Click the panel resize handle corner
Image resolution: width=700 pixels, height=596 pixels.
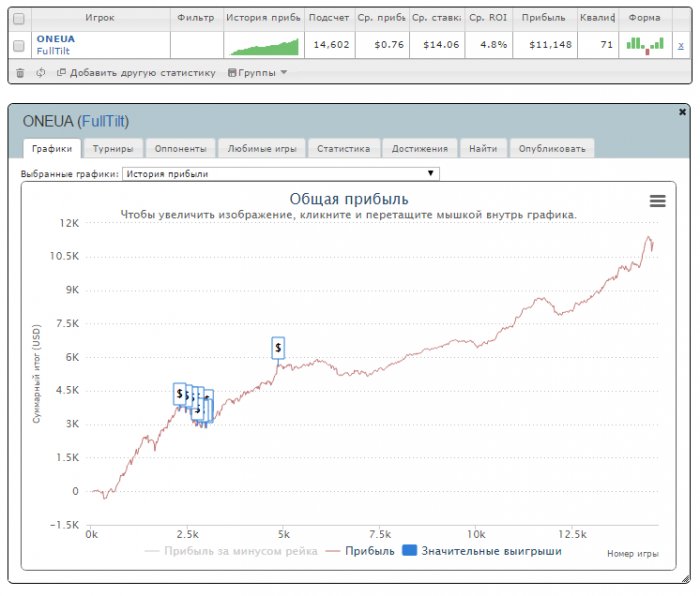pyautogui.click(x=686, y=579)
